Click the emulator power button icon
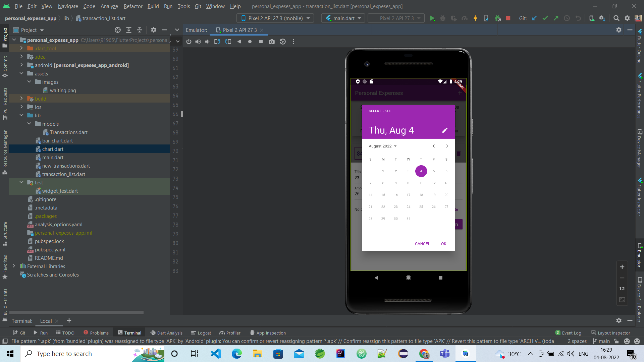Viewport: 644px width, 362px height. click(189, 42)
